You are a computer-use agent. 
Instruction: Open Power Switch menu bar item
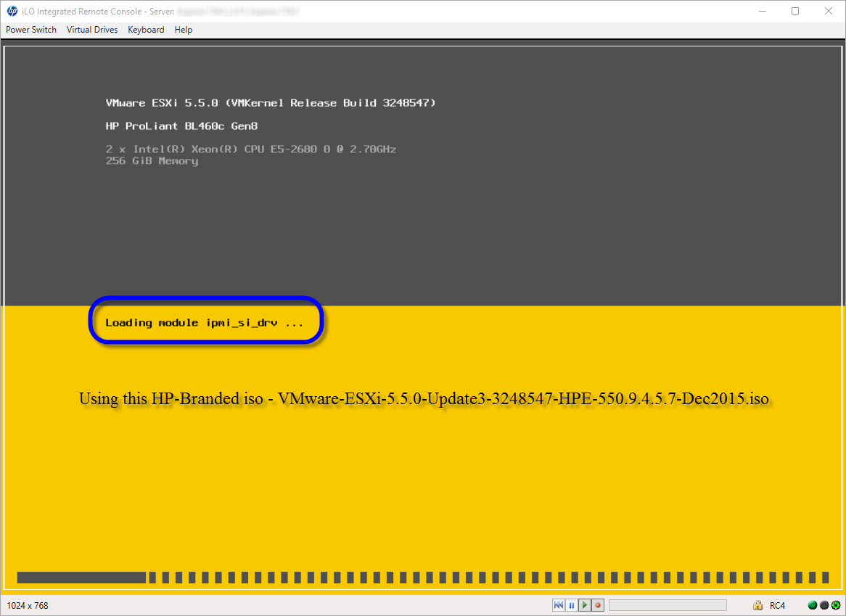coord(30,30)
